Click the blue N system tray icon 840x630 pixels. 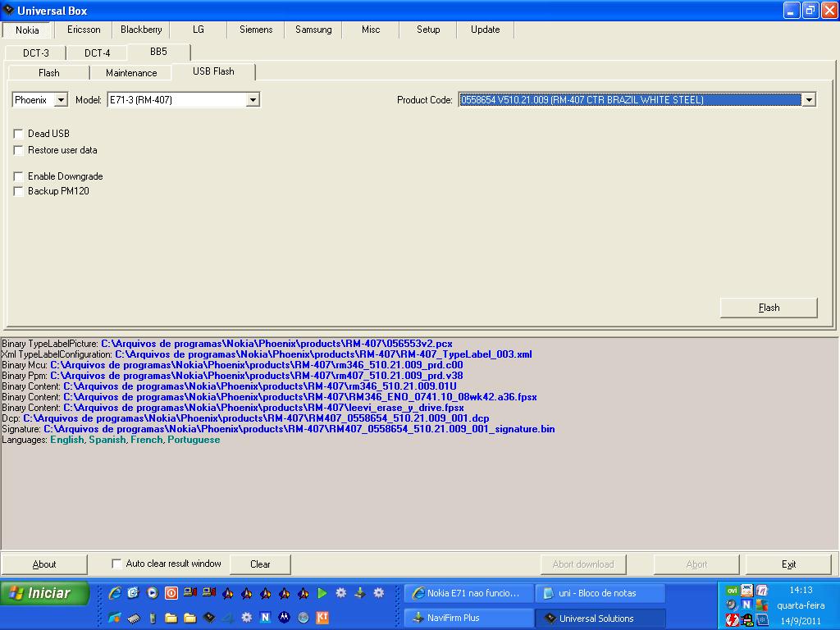click(x=746, y=605)
